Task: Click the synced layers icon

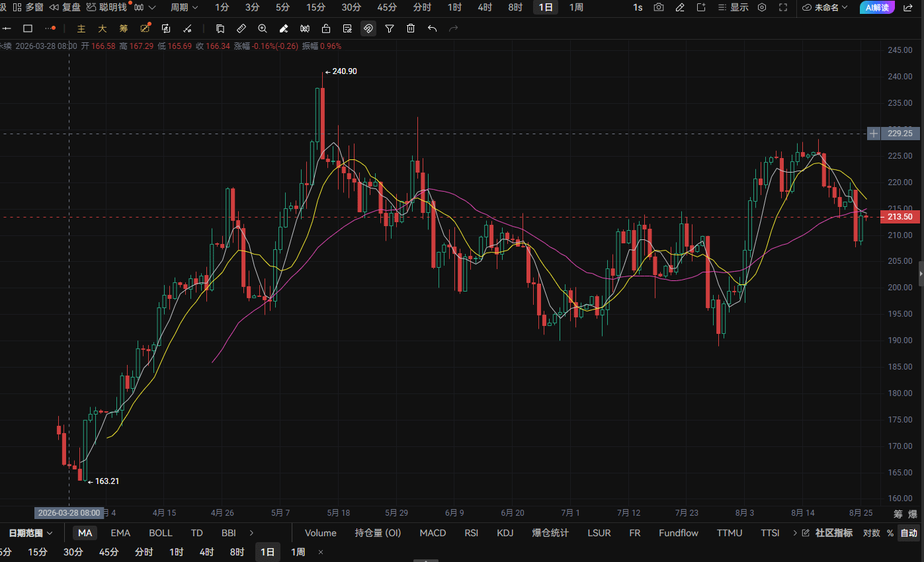Action: [x=166, y=28]
